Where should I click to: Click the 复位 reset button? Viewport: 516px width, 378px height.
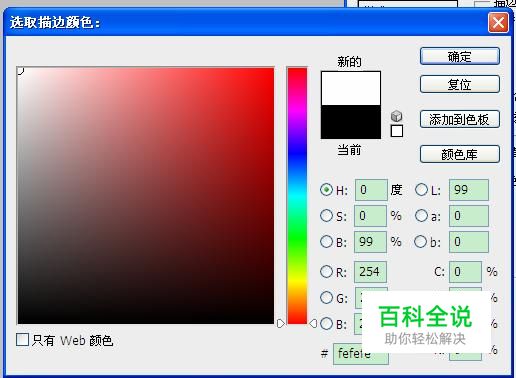coord(460,84)
